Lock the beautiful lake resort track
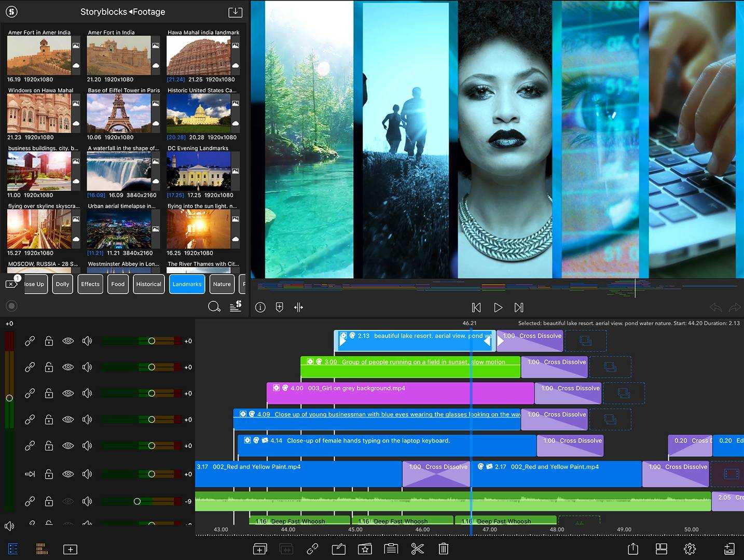This screenshot has height=560, width=744. 49,341
